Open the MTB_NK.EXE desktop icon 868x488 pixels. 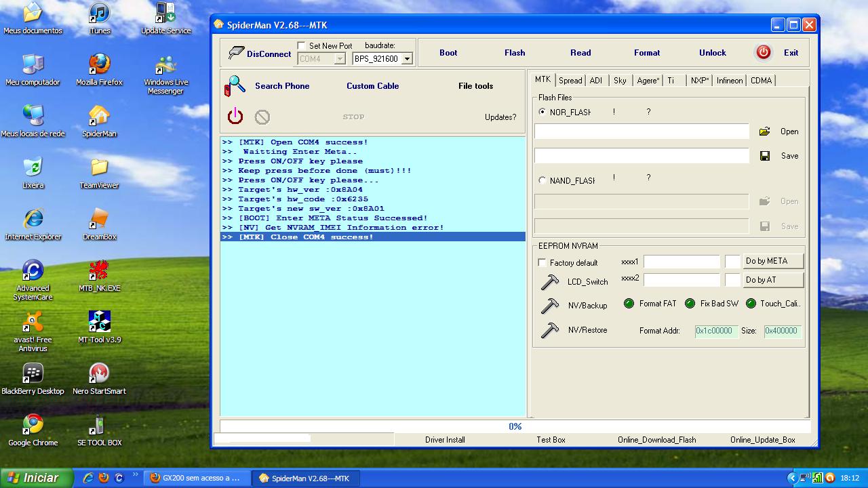99,276
